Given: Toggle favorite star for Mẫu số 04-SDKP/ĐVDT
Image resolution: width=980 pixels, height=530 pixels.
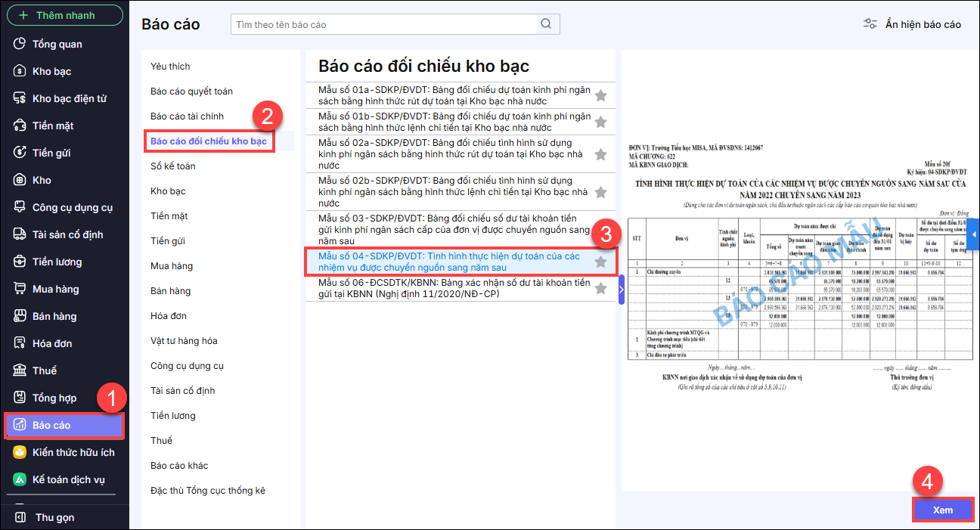Looking at the screenshot, I should (600, 262).
